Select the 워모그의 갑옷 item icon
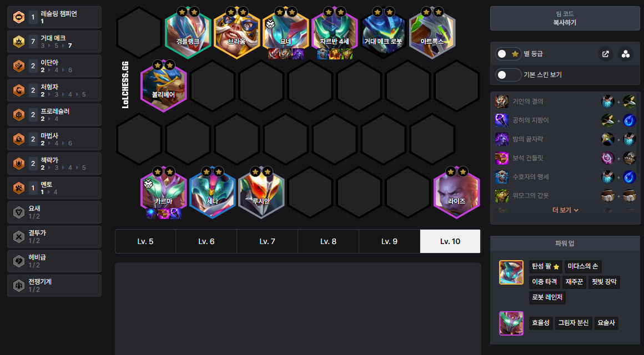The image size is (644, 355). point(502,196)
